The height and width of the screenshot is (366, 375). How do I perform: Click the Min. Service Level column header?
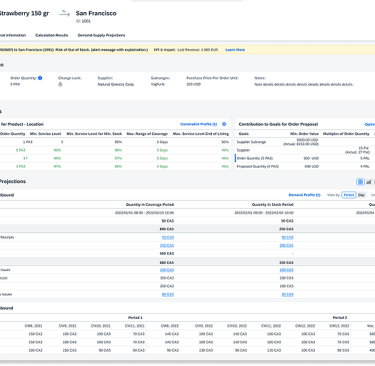click(x=45, y=134)
